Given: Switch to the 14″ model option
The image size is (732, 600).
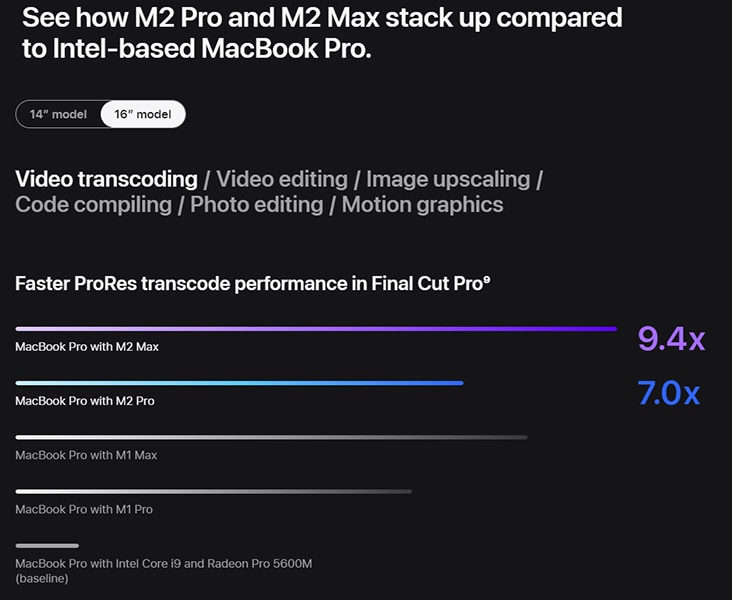Looking at the screenshot, I should pos(58,114).
